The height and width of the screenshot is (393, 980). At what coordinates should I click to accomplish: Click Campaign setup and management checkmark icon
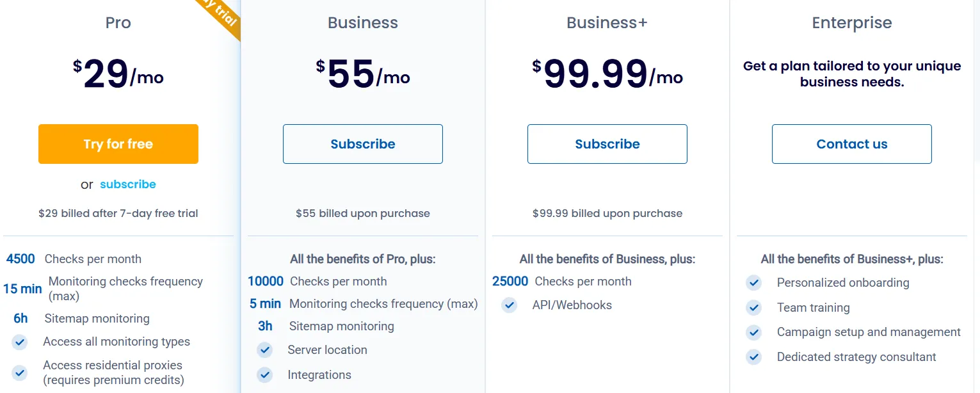(754, 332)
